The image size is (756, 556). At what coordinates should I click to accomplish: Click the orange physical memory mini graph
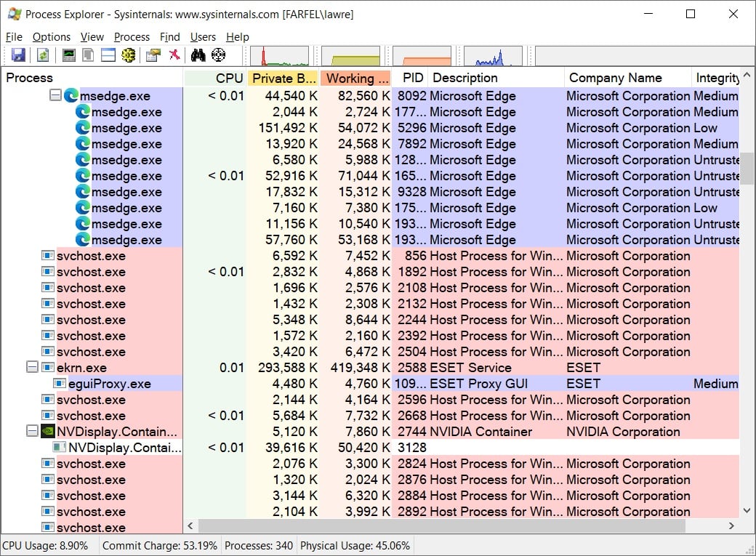click(x=422, y=56)
